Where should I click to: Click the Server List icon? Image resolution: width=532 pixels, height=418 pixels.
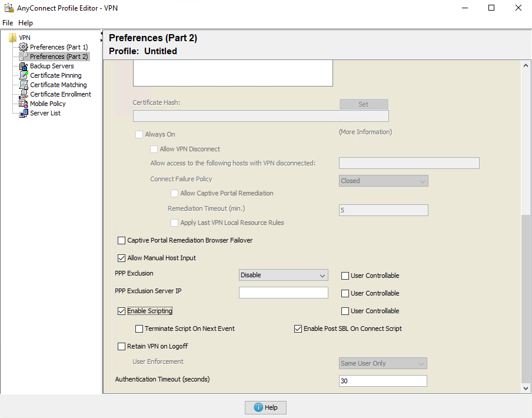[24, 113]
